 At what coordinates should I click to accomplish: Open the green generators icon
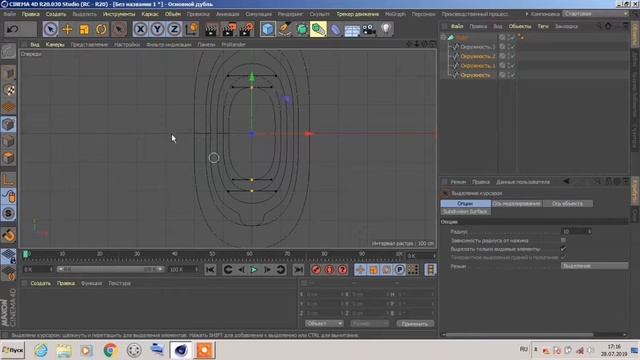(x=302, y=29)
